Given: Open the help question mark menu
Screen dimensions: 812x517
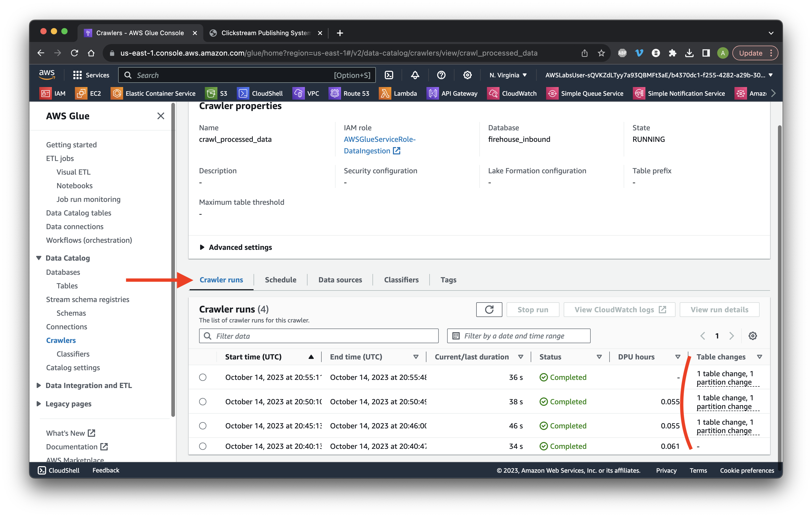Looking at the screenshot, I should (x=441, y=75).
